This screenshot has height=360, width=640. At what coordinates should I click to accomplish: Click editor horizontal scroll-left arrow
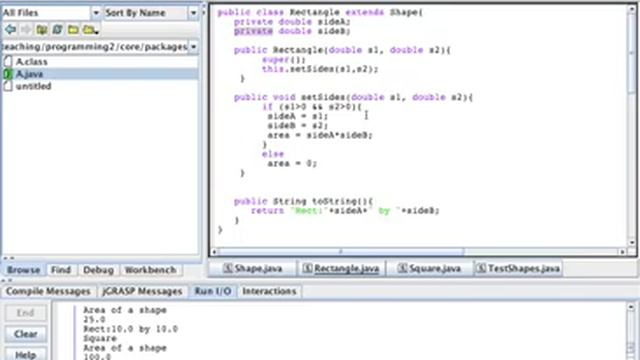(214, 252)
